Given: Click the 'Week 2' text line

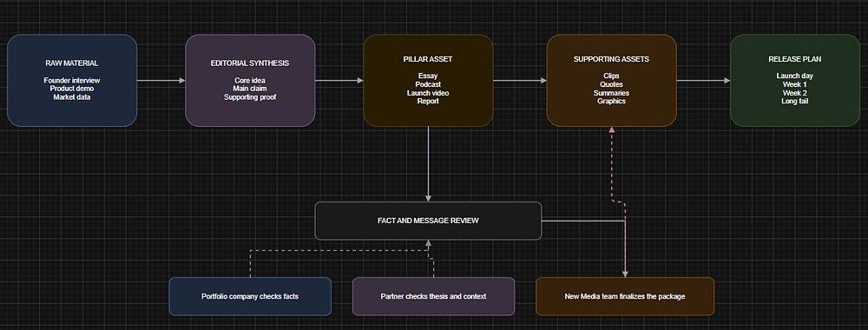Looking at the screenshot, I should 795,92.
